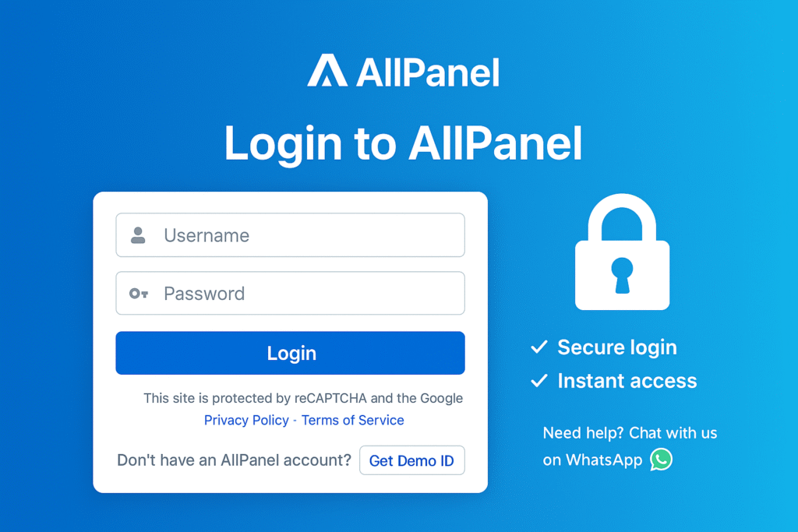The width and height of the screenshot is (798, 532).
Task: Click the Get Demo ID button
Action: click(412, 460)
